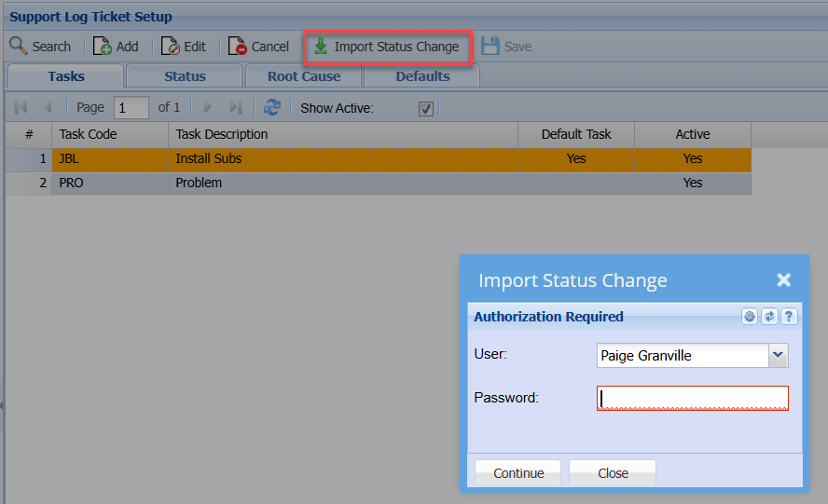Click the gear icon in Authorization panel

click(x=750, y=316)
